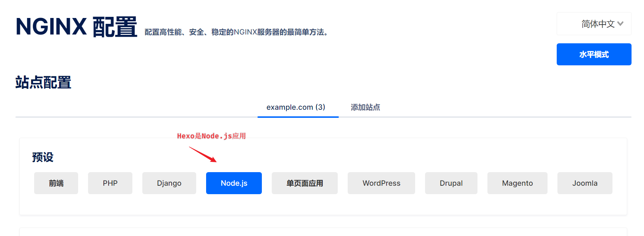Choose the 单页面应用 preset
The height and width of the screenshot is (236, 644).
pyautogui.click(x=305, y=183)
